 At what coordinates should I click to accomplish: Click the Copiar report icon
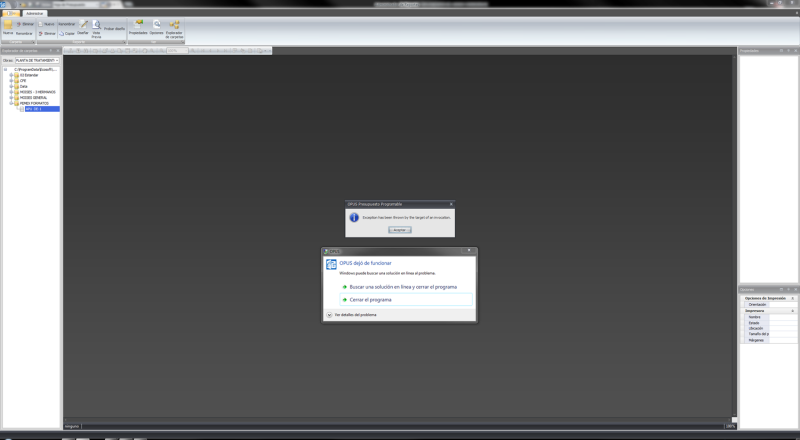(x=62, y=33)
